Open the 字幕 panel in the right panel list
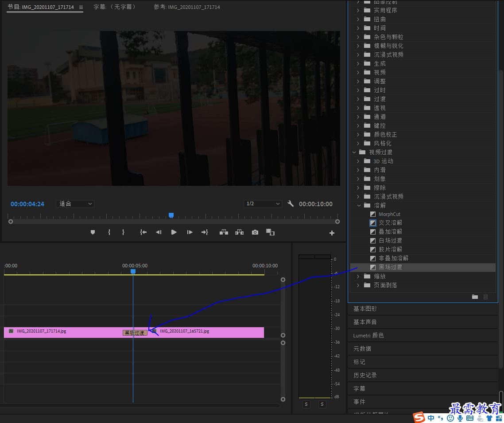The image size is (504, 423). pos(359,388)
